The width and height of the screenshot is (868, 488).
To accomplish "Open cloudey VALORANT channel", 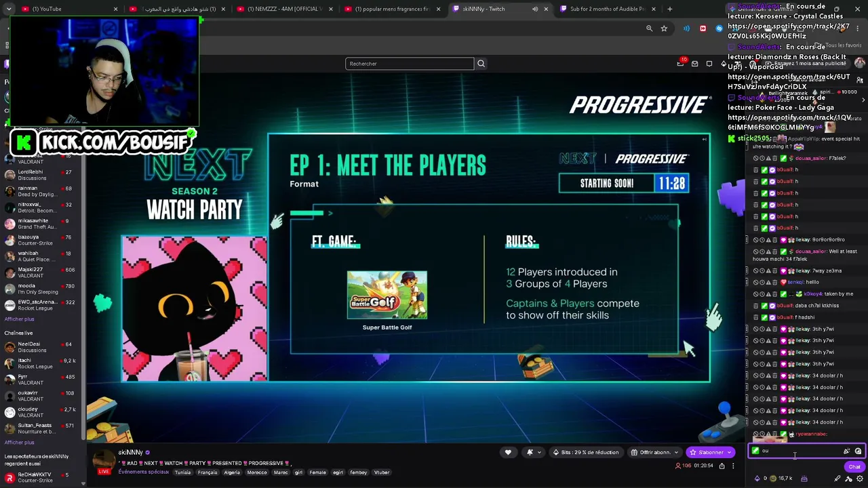I will [41, 412].
